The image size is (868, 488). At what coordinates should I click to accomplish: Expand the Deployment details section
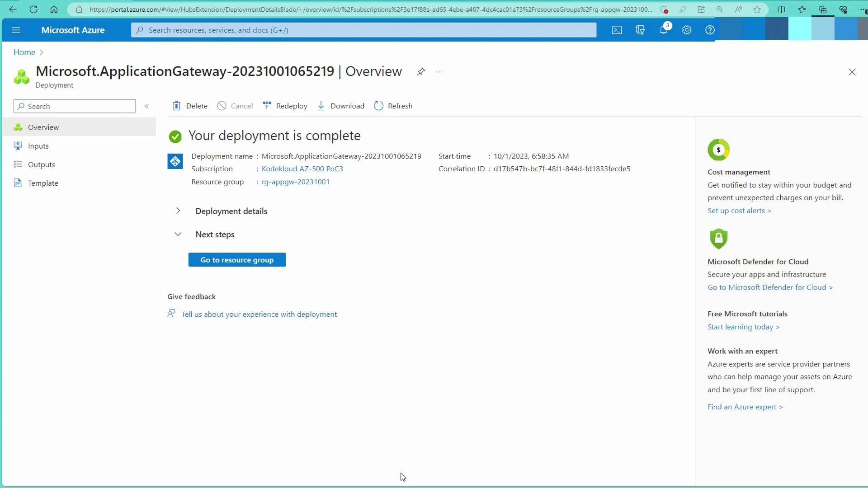(178, 211)
